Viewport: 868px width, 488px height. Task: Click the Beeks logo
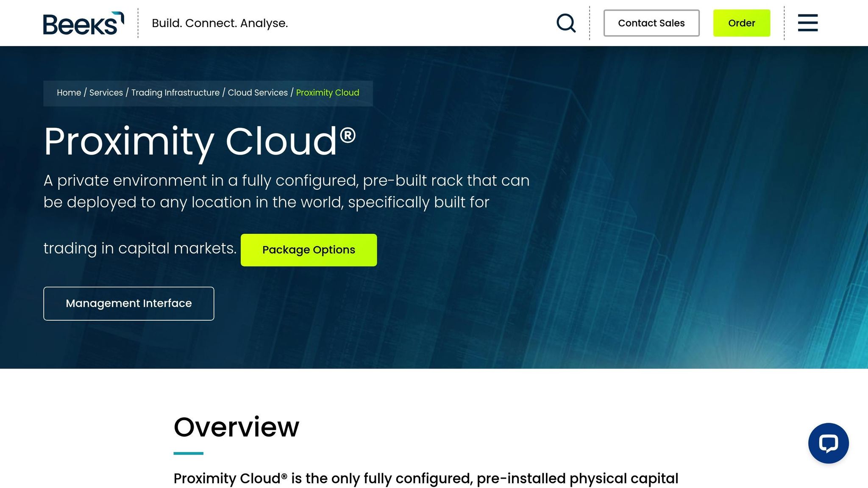pyautogui.click(x=83, y=23)
